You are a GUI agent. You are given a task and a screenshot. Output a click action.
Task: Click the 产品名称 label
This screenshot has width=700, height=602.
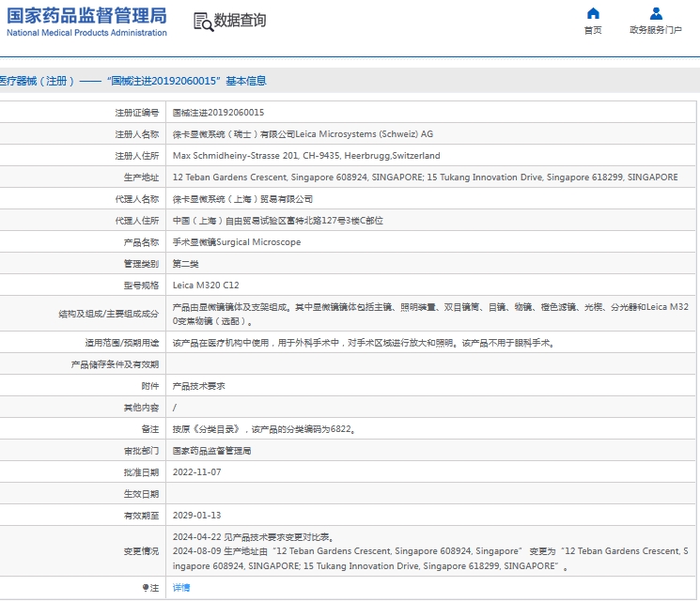(x=142, y=242)
